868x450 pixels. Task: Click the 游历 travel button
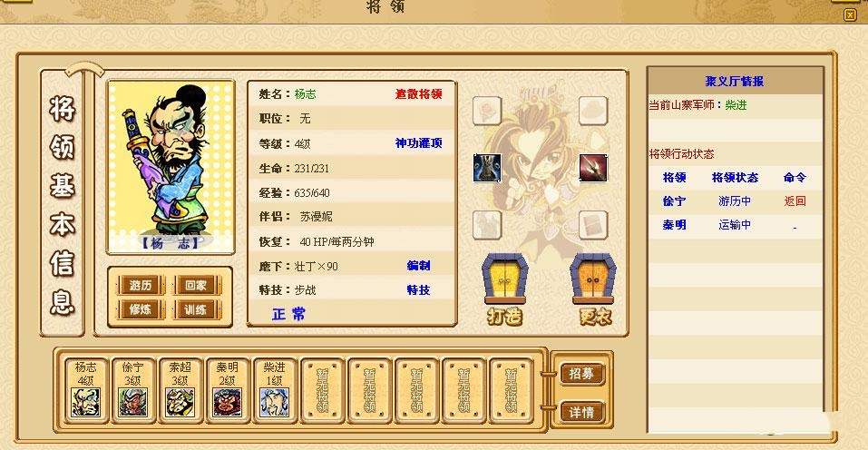[141, 285]
